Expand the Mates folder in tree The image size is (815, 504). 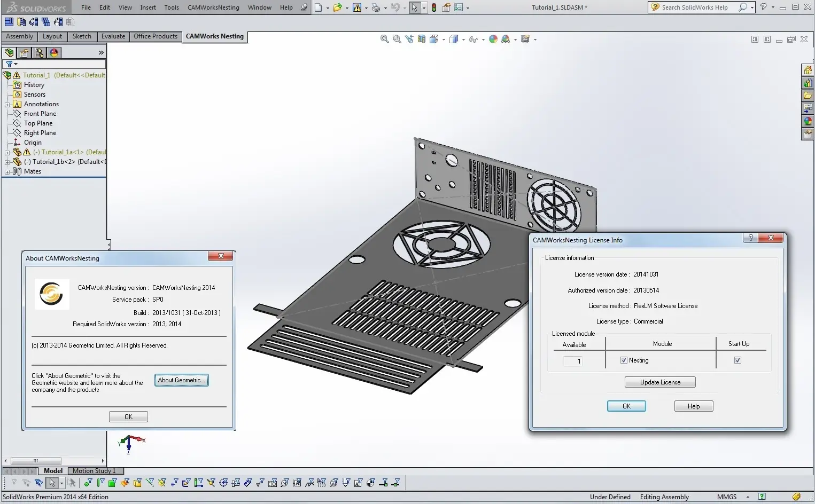[x=7, y=172]
